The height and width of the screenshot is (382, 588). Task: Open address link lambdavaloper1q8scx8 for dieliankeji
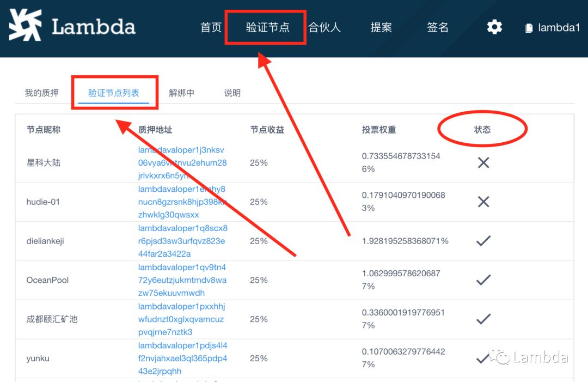pyautogui.click(x=182, y=241)
